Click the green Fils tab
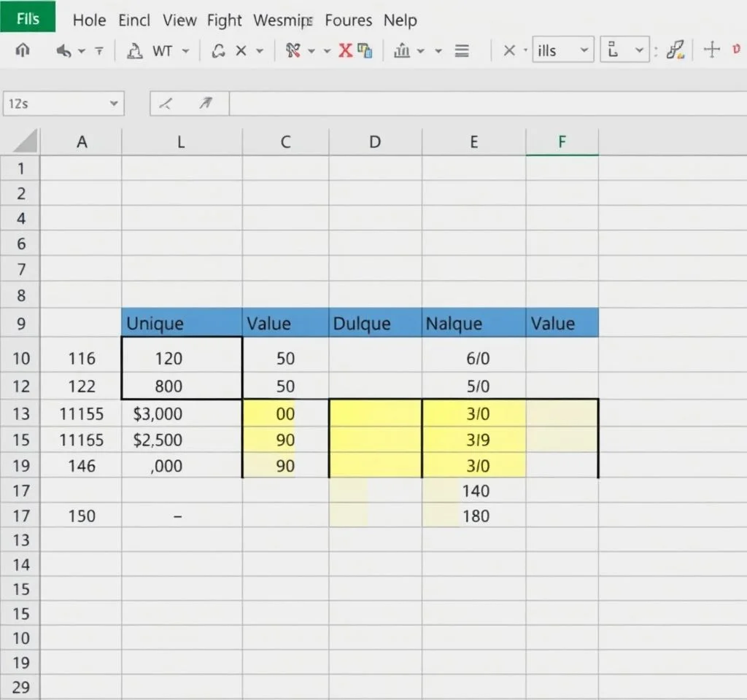 tap(28, 17)
